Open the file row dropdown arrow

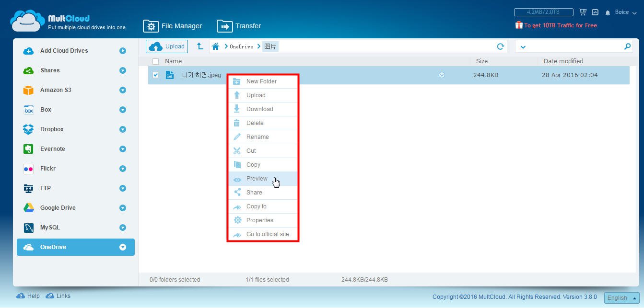[x=442, y=75]
